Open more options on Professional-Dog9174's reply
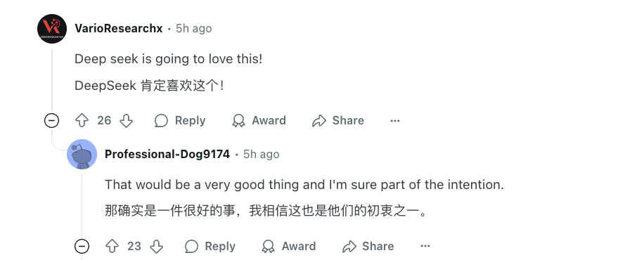Screen dimensions: 644x260 pos(425,246)
